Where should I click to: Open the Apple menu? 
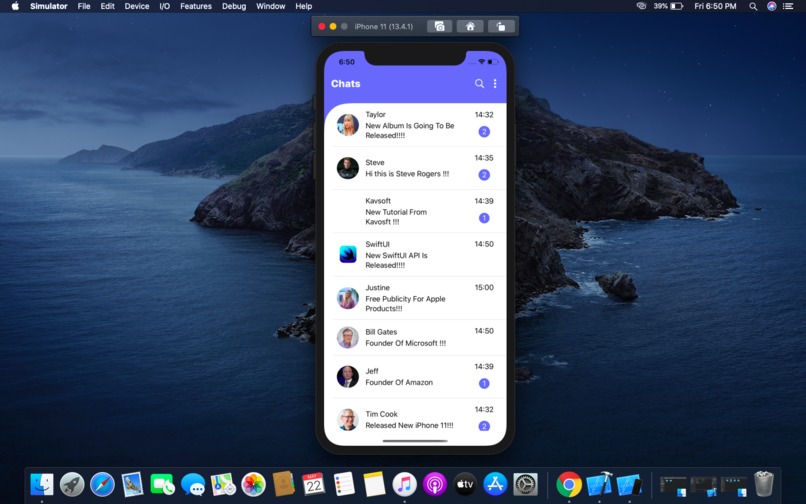pyautogui.click(x=15, y=6)
